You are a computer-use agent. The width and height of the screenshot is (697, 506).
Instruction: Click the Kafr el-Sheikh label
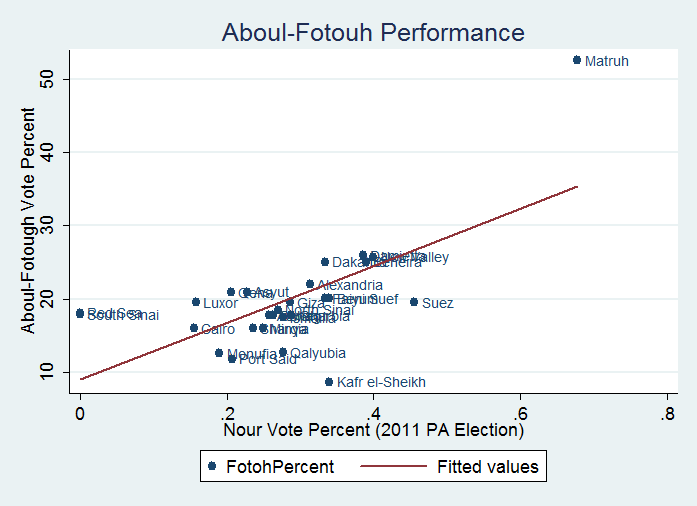coord(381,382)
